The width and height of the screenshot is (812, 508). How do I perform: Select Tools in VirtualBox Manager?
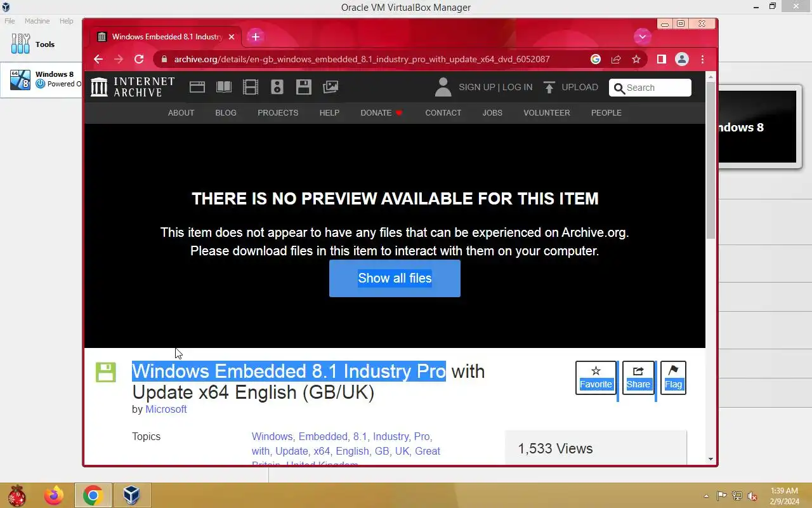[41, 44]
